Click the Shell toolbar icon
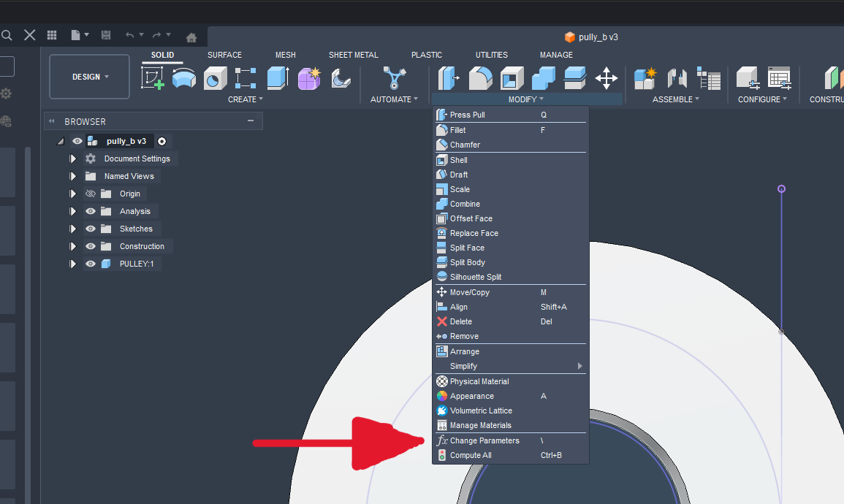844x504 pixels. tap(512, 78)
